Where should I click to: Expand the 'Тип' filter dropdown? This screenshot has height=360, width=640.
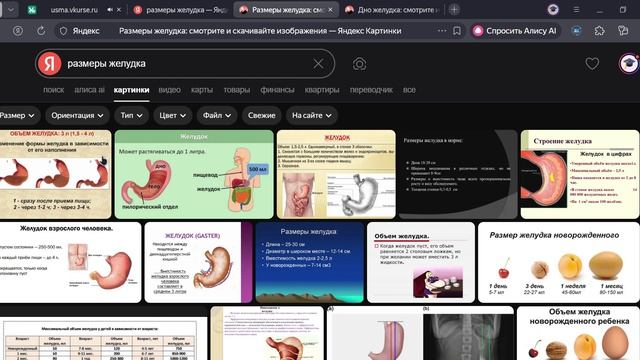click(131, 116)
